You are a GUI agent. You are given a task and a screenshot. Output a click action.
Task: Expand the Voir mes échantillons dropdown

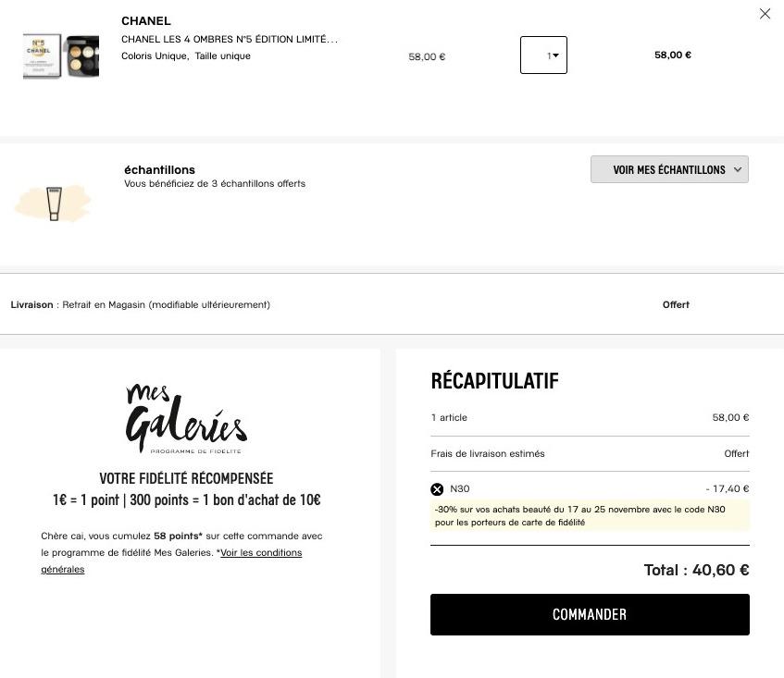tap(669, 169)
